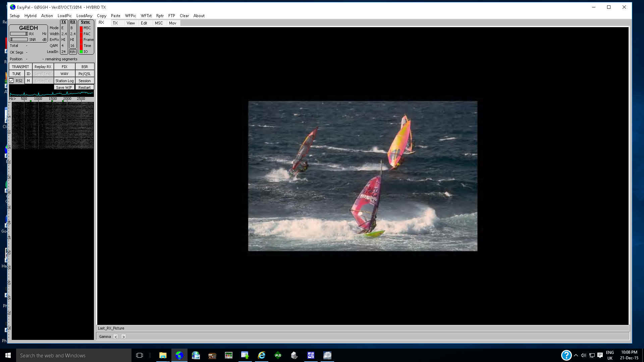Click the RX frequency level bar

[19, 34]
